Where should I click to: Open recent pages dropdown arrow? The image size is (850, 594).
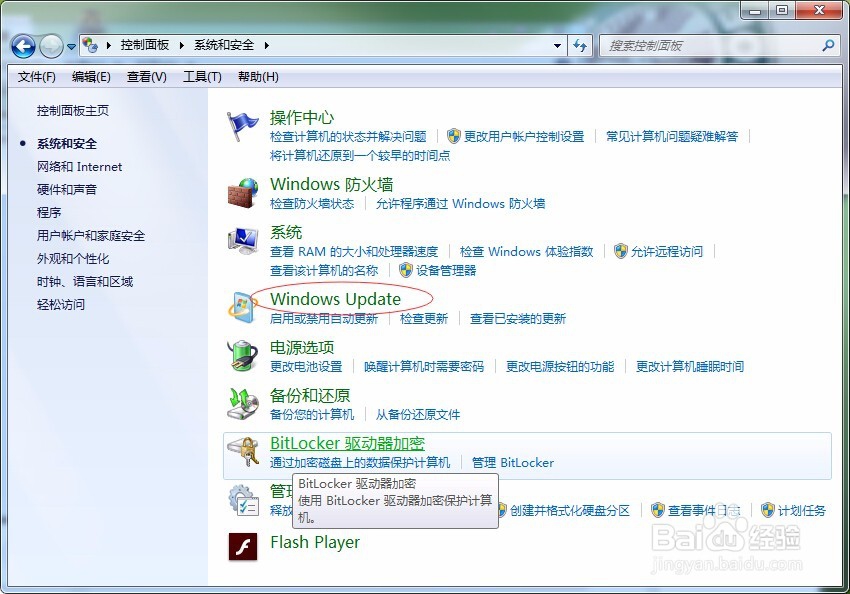point(71,47)
